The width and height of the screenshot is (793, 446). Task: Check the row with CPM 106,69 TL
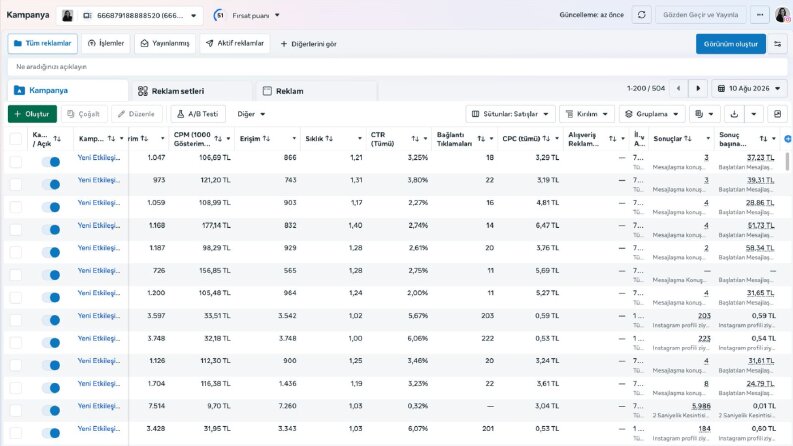click(16, 162)
